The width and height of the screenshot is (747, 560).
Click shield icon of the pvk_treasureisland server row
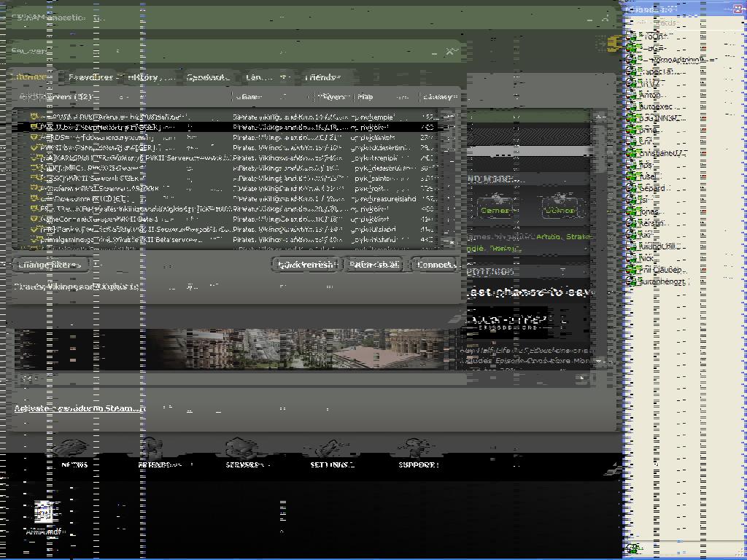[34, 198]
